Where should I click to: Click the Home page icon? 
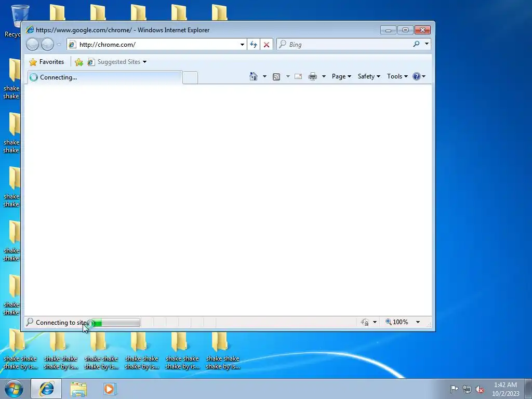click(x=254, y=76)
